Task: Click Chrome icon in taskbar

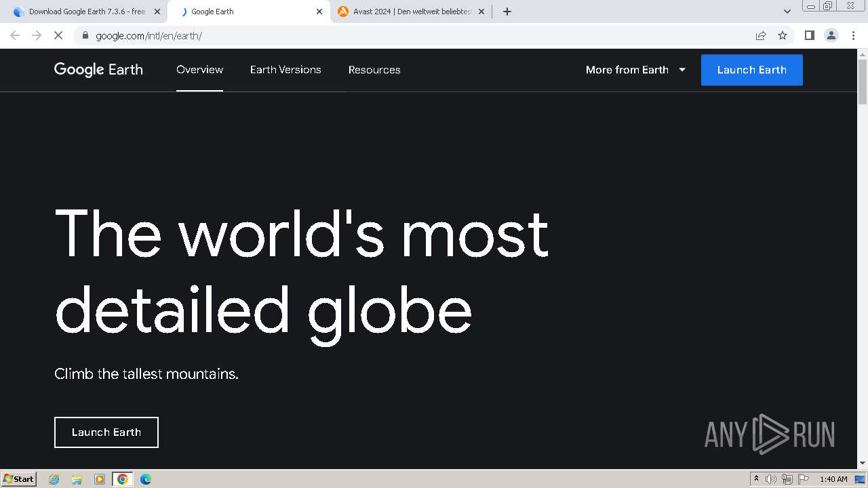Action: (x=123, y=479)
